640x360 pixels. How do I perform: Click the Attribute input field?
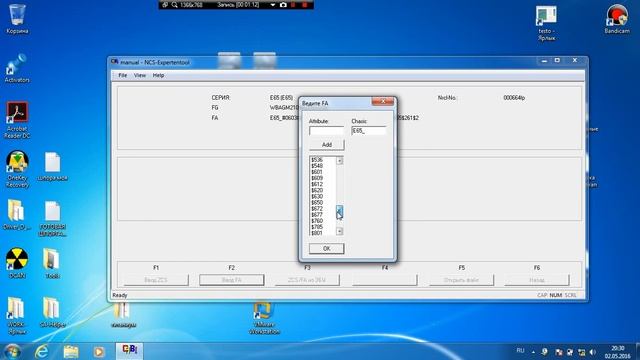(x=327, y=131)
